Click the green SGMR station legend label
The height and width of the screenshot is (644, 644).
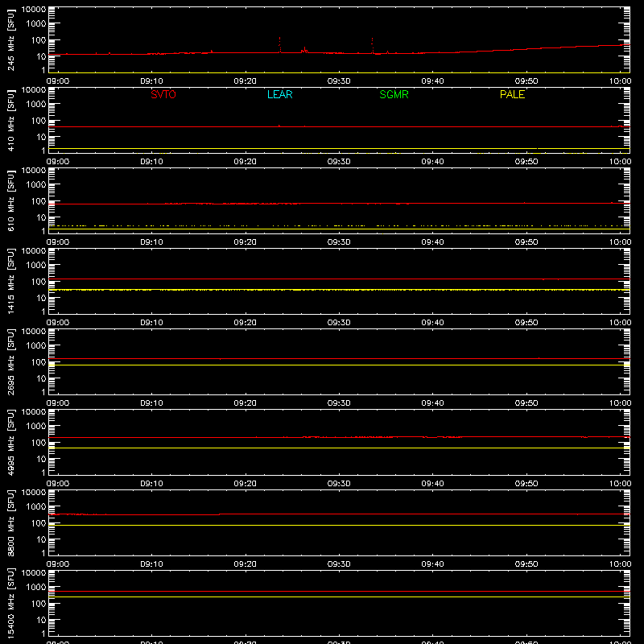point(394,94)
